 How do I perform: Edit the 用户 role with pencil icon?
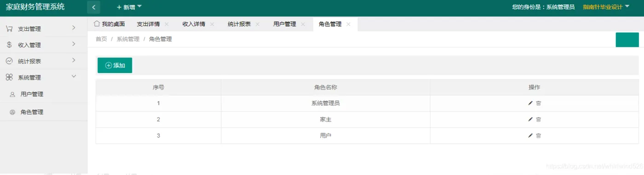point(530,135)
